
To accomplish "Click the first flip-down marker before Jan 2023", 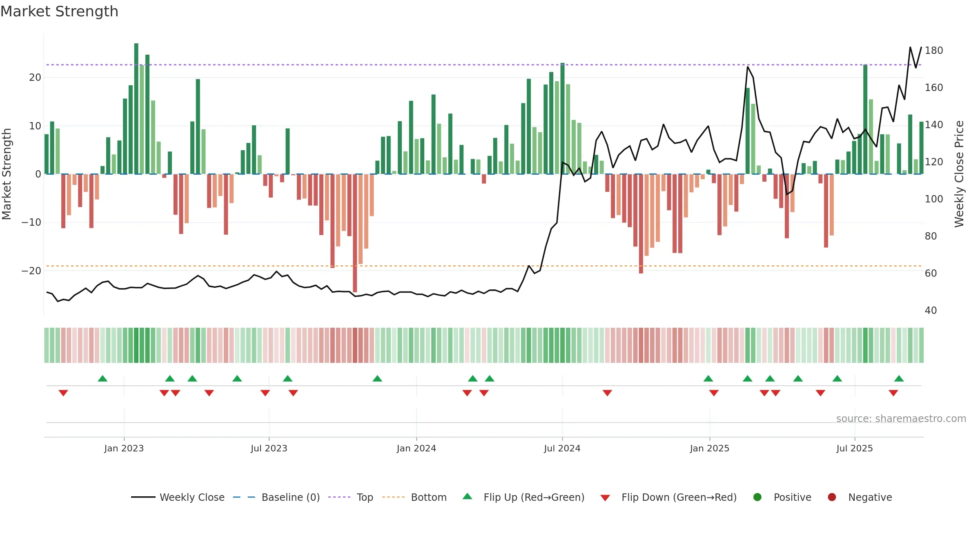I will point(63,393).
